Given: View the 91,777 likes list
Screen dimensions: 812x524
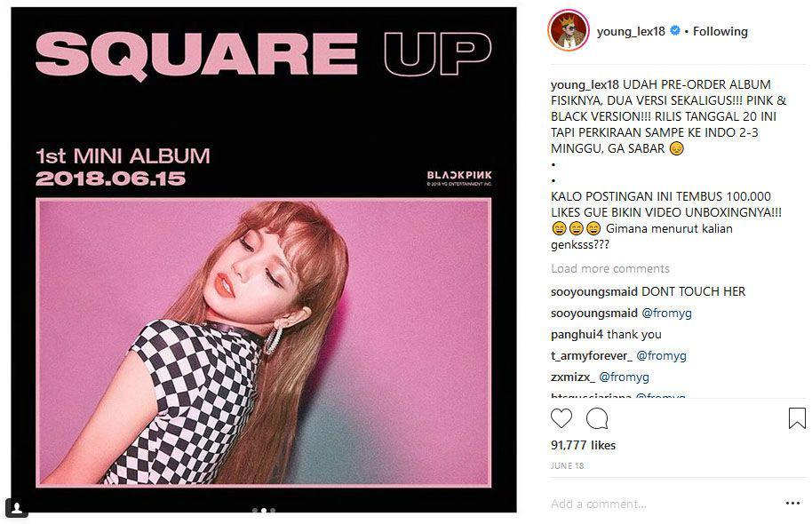Looking at the screenshot, I should point(583,445).
